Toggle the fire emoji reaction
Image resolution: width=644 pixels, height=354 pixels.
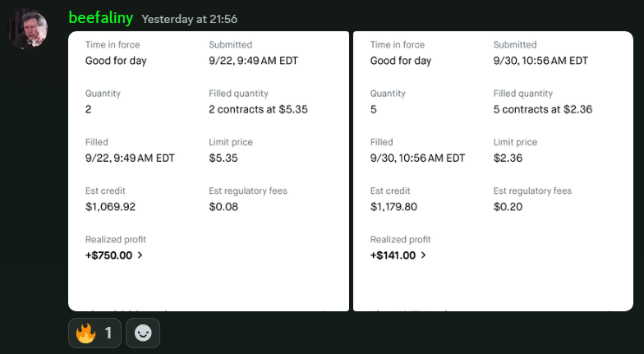tap(95, 333)
